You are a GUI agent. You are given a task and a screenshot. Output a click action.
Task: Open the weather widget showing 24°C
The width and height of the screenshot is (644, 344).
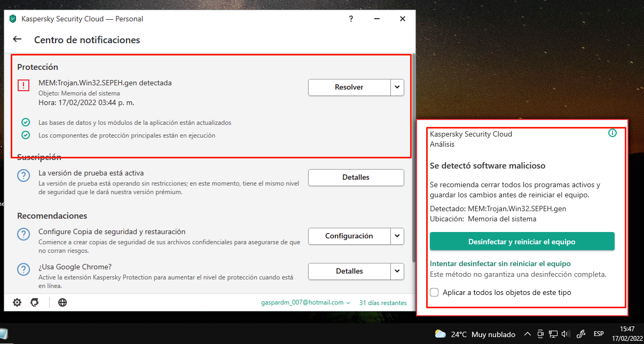(475, 334)
